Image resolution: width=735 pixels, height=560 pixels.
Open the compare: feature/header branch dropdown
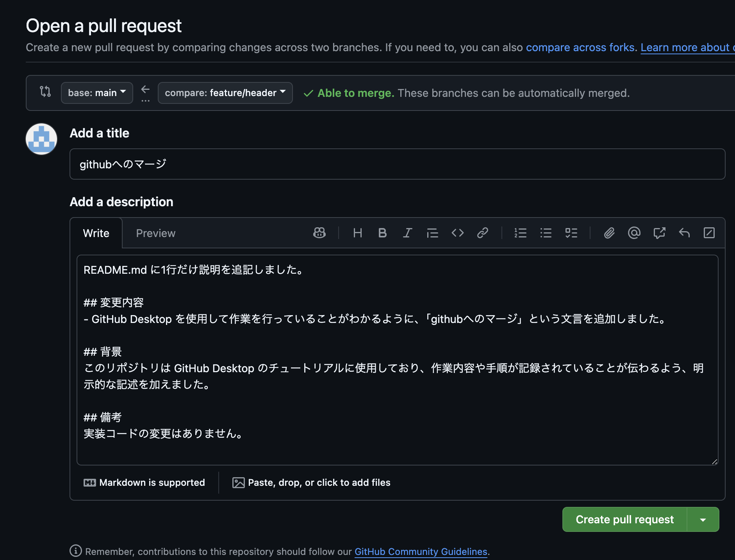[x=225, y=93]
